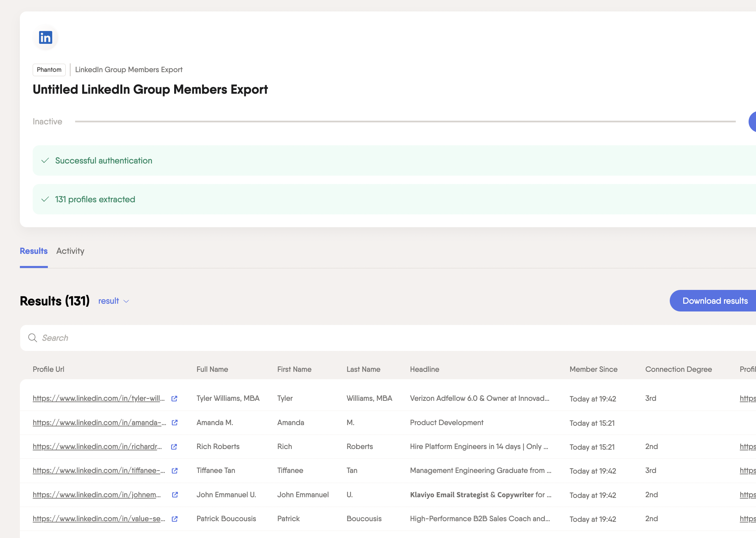The image size is (756, 538).
Task: Expand the result dropdown selector
Action: coord(114,301)
